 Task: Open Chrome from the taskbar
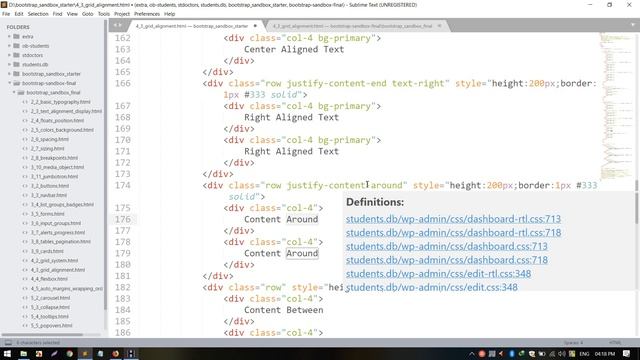pos(69,353)
